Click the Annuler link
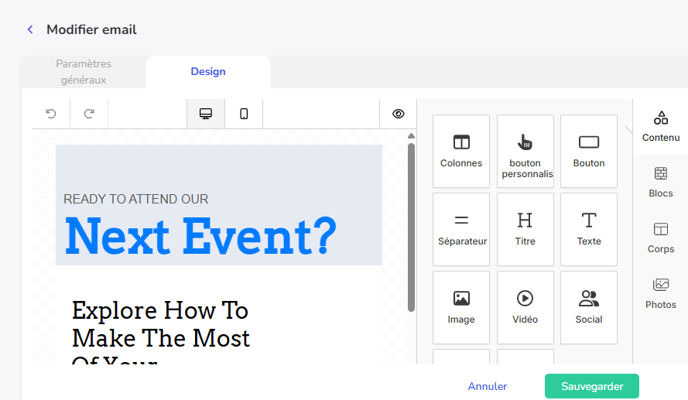 (487, 386)
